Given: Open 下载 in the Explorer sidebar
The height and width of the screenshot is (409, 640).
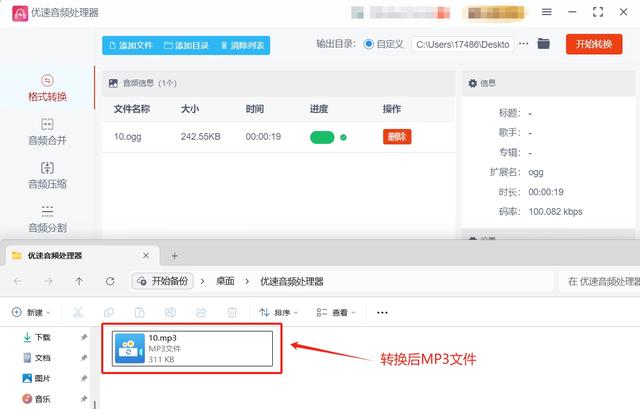Looking at the screenshot, I should [37, 337].
